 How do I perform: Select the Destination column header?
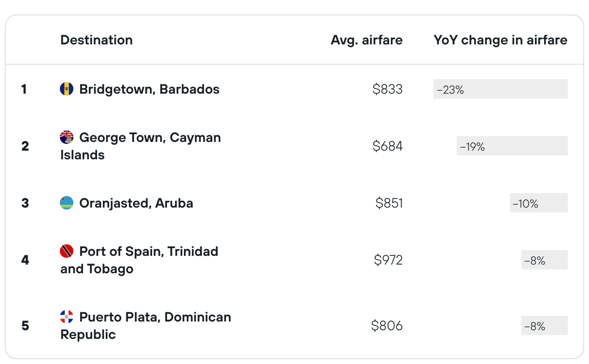97,40
